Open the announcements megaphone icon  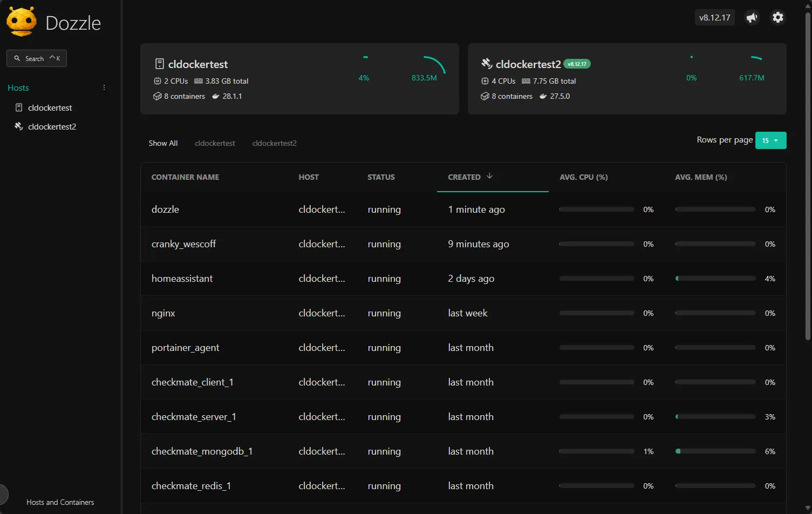click(752, 17)
